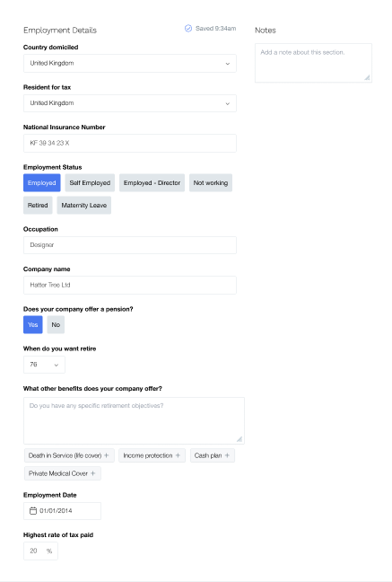This screenshot has width=392, height=582.
Task: Click the calendar icon in Employment Date
Action: pyautogui.click(x=33, y=511)
